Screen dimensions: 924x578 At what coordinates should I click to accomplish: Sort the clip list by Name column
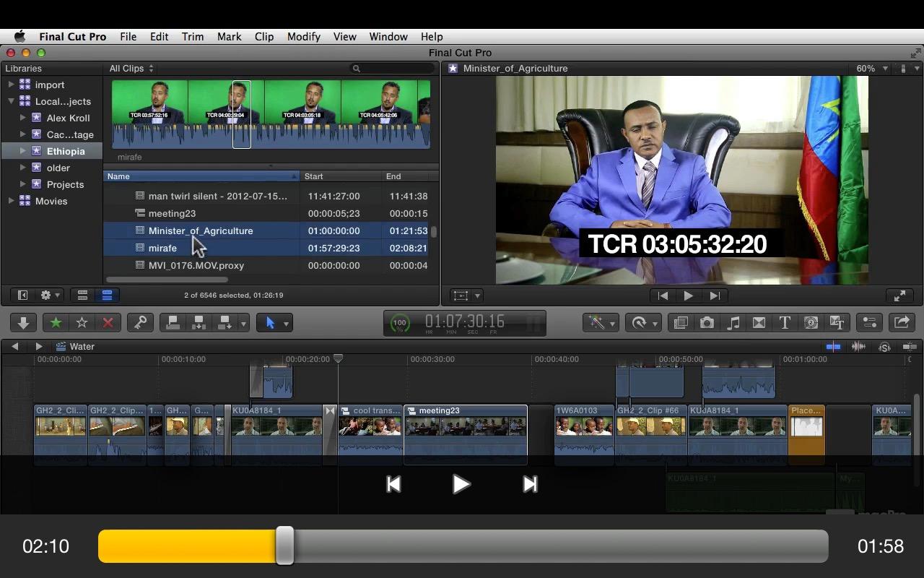pos(201,176)
